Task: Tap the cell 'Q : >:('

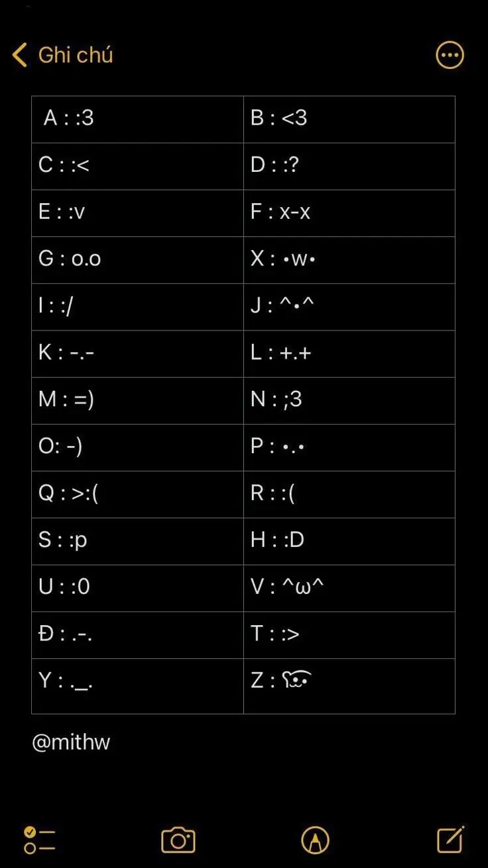Action: [x=137, y=494]
